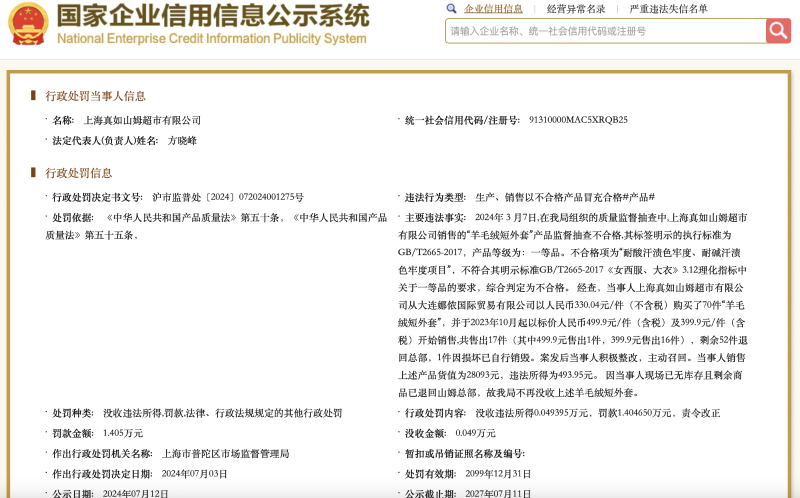Image resolution: width=800 pixels, height=498 pixels.
Task: Click the 国家企业信用信息公示系统 site title
Action: (213, 15)
